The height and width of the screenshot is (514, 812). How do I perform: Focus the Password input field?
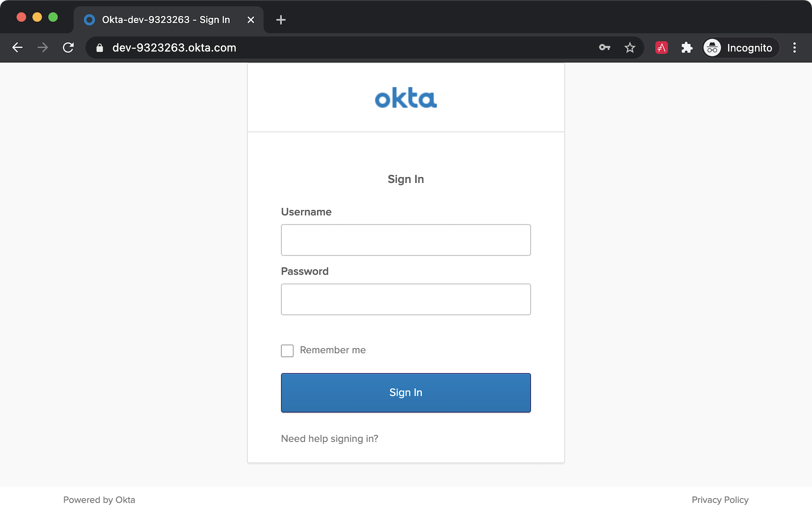[x=405, y=299]
